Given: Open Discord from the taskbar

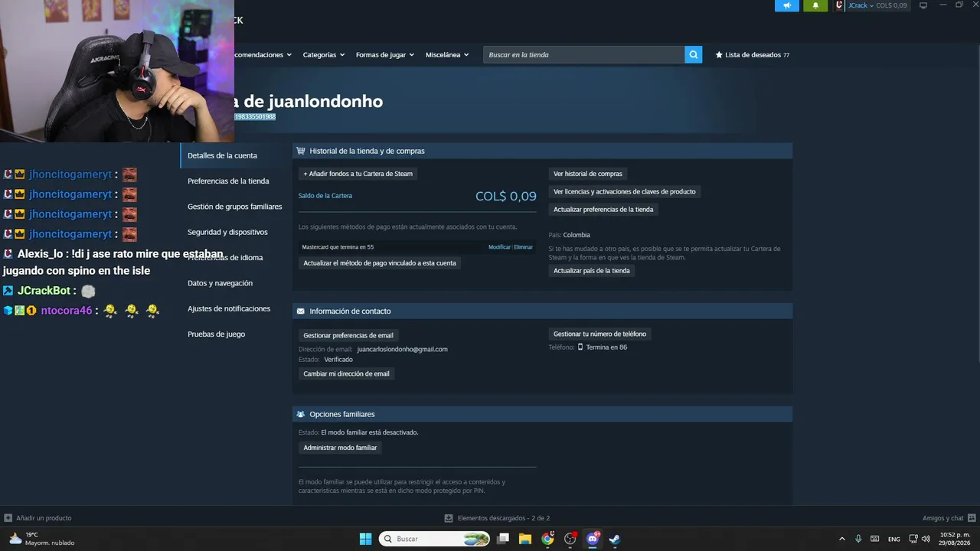Looking at the screenshot, I should pos(592,539).
